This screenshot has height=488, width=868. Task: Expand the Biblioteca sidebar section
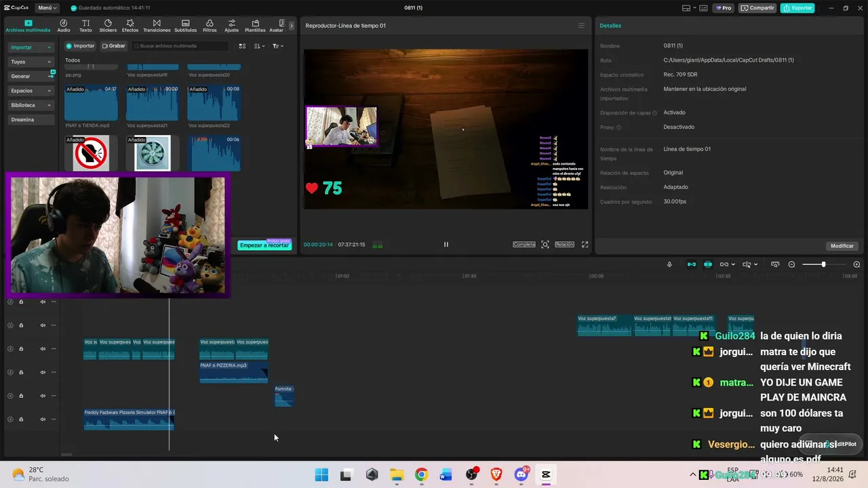point(31,105)
